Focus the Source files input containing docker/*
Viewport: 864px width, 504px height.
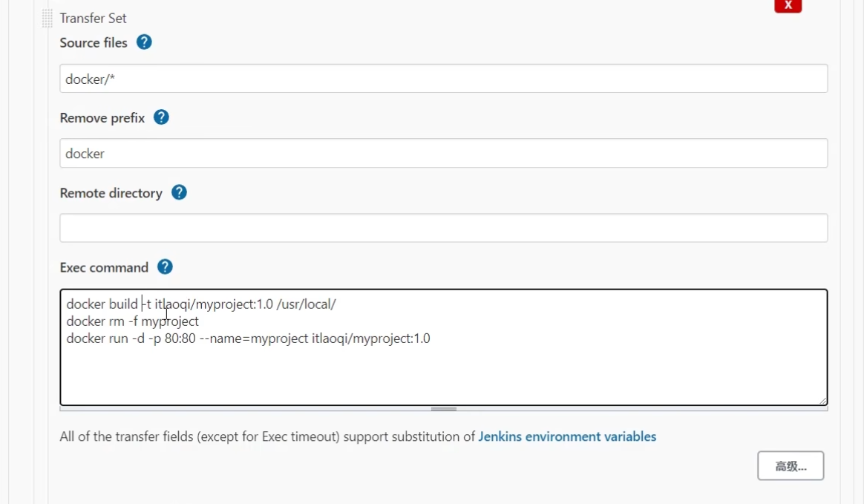click(x=444, y=79)
